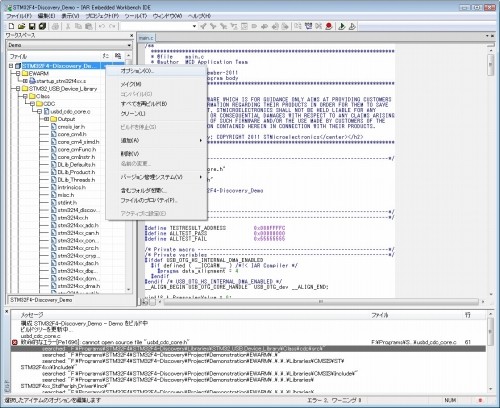Click the Redo toolbar icon
The width and height of the screenshot is (500, 408).
point(112,26)
